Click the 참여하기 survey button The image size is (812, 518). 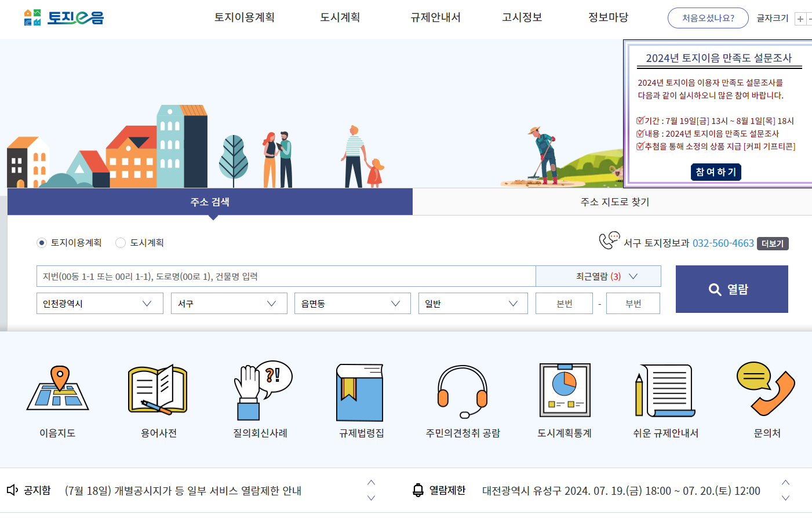(716, 172)
